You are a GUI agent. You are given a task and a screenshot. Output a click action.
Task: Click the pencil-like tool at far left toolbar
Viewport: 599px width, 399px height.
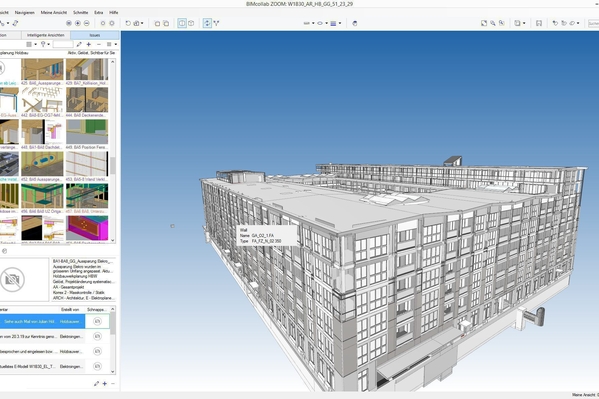(15, 23)
